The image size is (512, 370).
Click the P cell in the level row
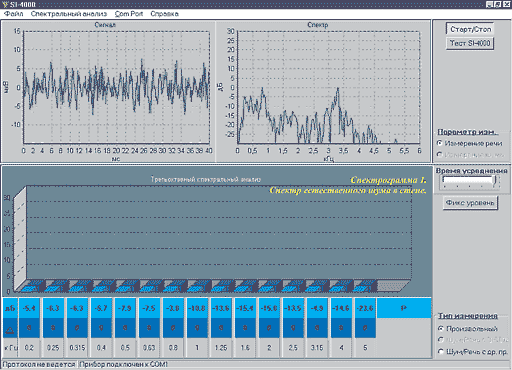pyautogui.click(x=404, y=308)
